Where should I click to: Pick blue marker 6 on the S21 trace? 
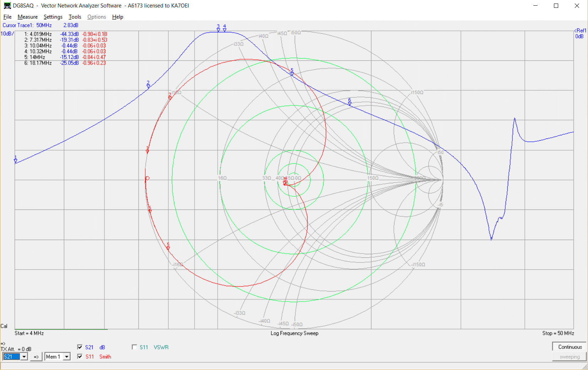coord(350,103)
